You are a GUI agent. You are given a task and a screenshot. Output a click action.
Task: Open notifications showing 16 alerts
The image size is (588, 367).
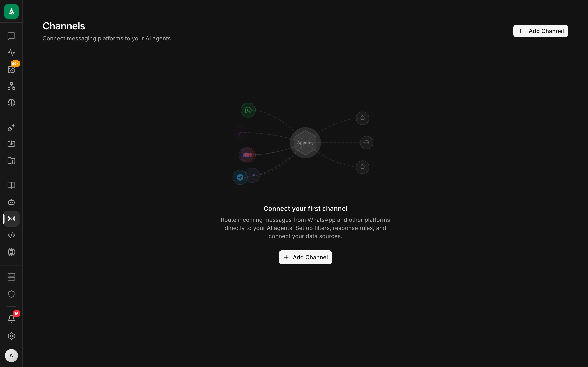tap(11, 318)
